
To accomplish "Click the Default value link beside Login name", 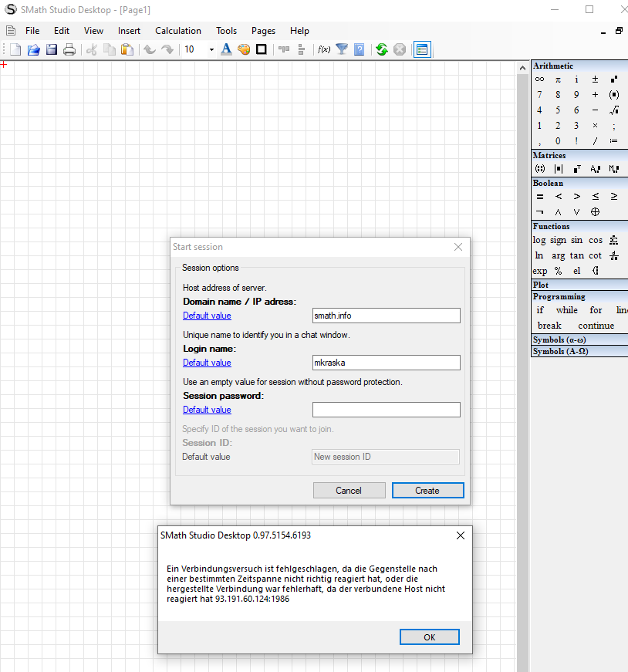I will pyautogui.click(x=207, y=363).
